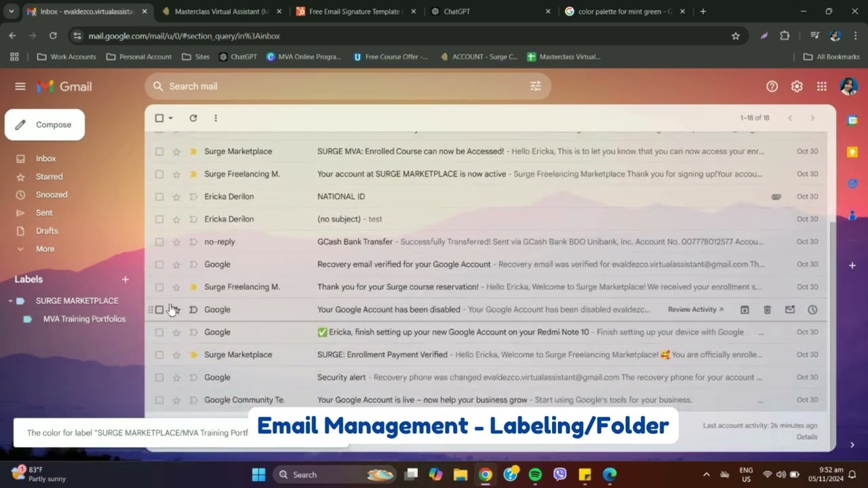Screen dimensions: 868x488
Task: Open select-all dropdown arrow
Action: (x=171, y=118)
